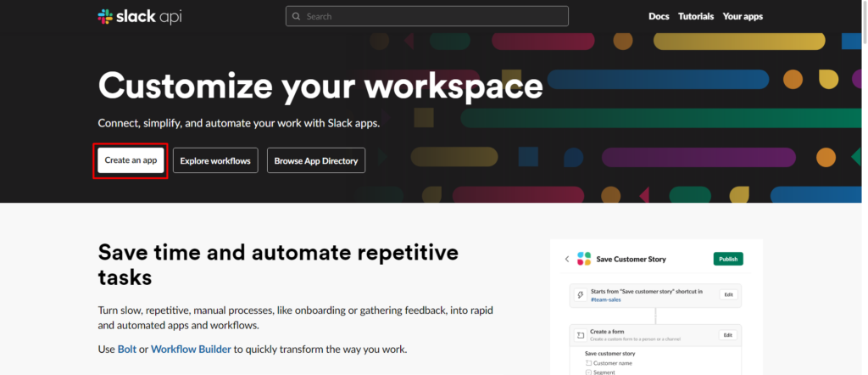The image size is (868, 375).
Task: Click the 'Connect, simplify, and automate' subtitle
Action: click(x=239, y=123)
